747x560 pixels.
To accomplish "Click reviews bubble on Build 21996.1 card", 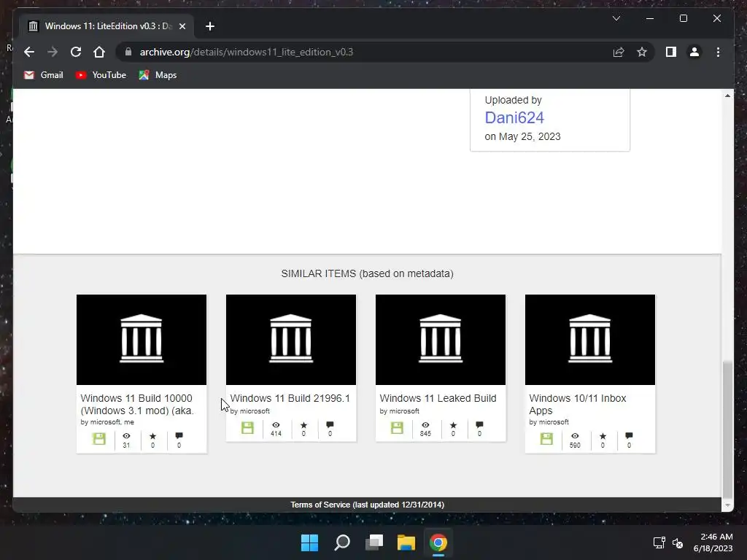I will tap(330, 425).
